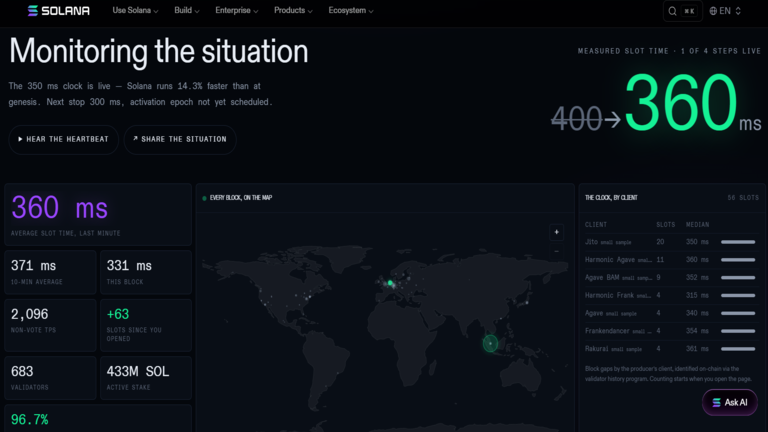768x432 pixels.
Task: Expand the Use Solana menu
Action: click(x=135, y=10)
